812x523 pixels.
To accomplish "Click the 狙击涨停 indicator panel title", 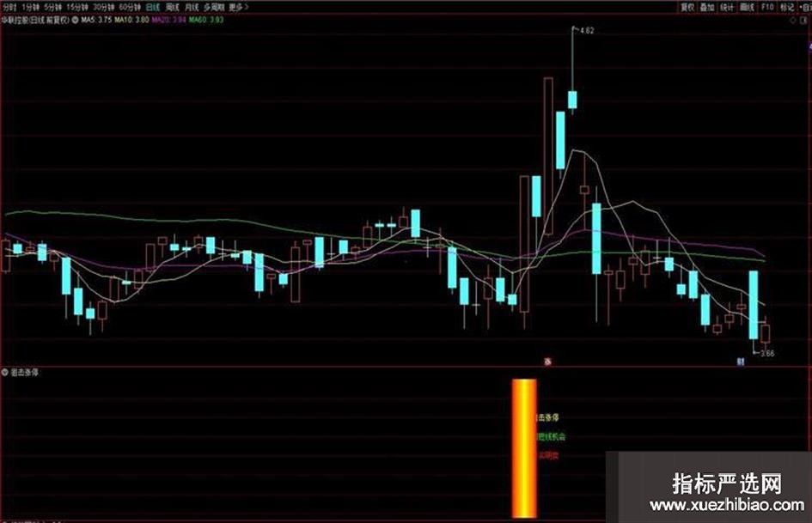I will (24, 373).
